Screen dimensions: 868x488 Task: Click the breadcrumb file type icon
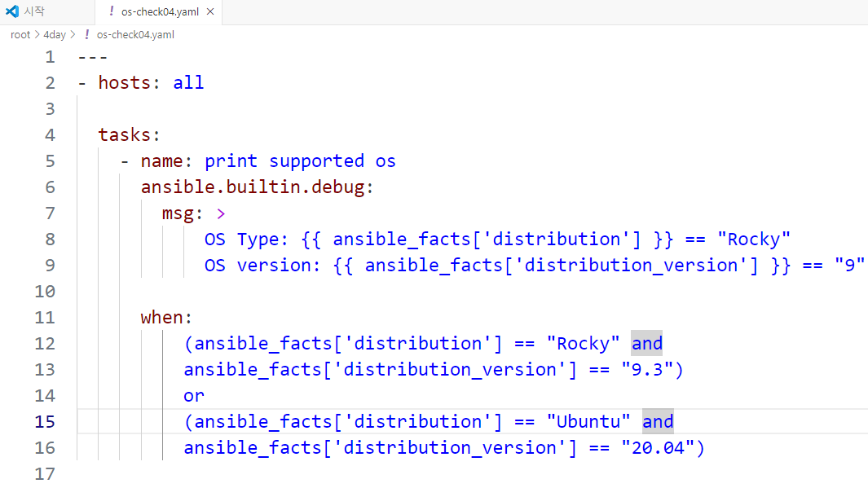pos(87,34)
